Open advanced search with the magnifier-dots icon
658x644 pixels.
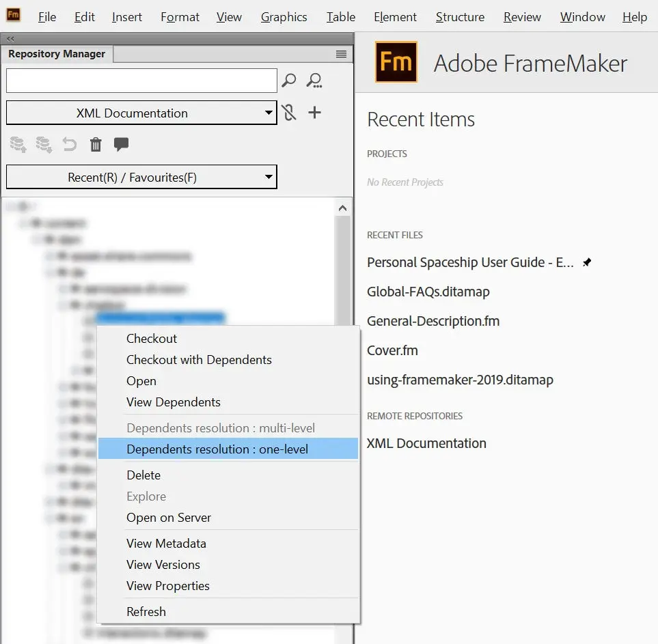point(314,80)
